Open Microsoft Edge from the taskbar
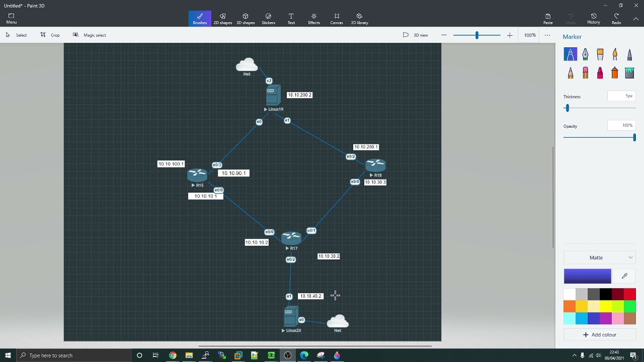The height and width of the screenshot is (362, 644). 304,355
